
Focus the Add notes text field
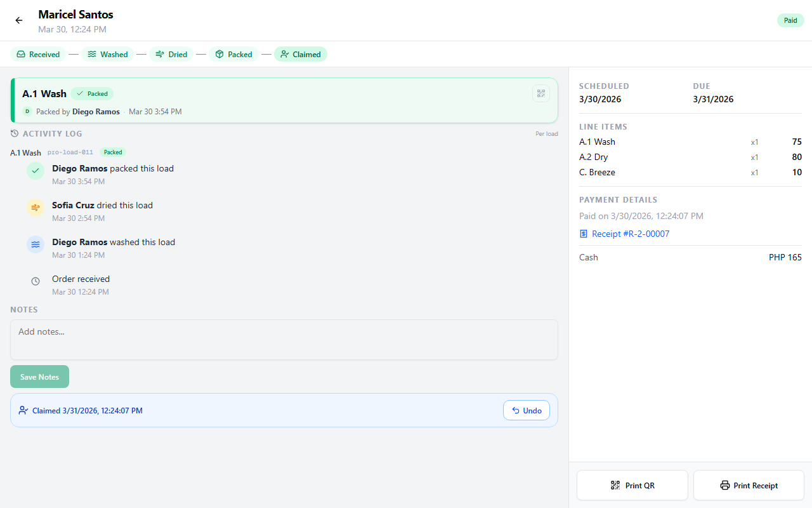tap(284, 340)
